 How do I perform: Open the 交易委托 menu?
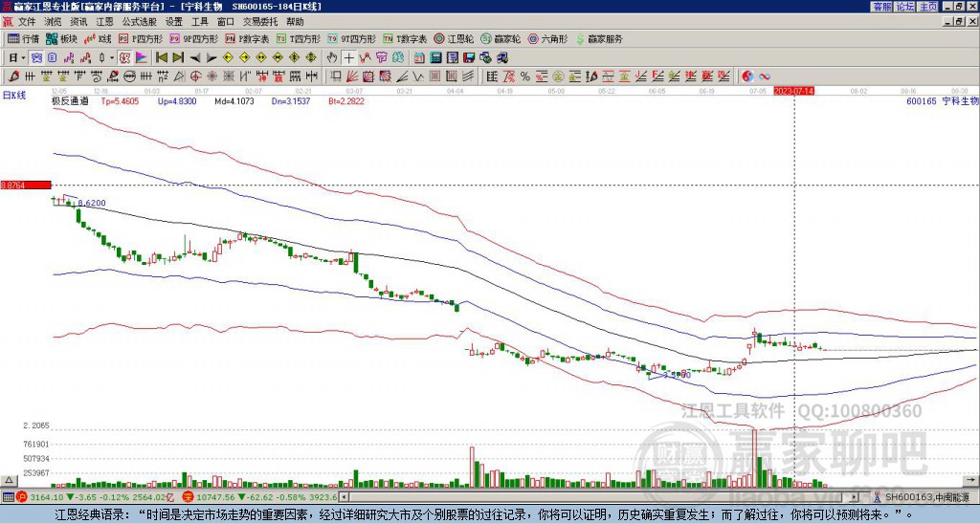(260, 22)
